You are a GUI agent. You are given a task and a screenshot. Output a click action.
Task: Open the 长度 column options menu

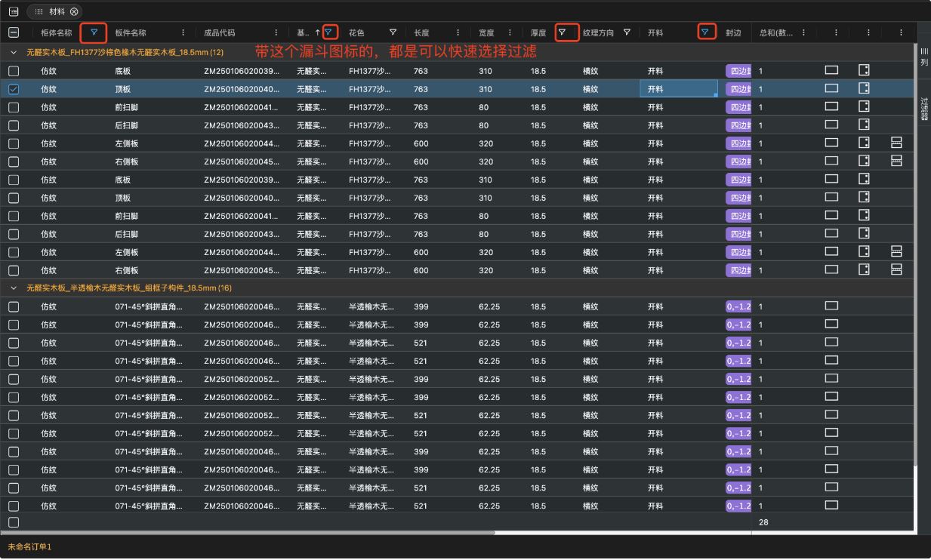(x=458, y=32)
